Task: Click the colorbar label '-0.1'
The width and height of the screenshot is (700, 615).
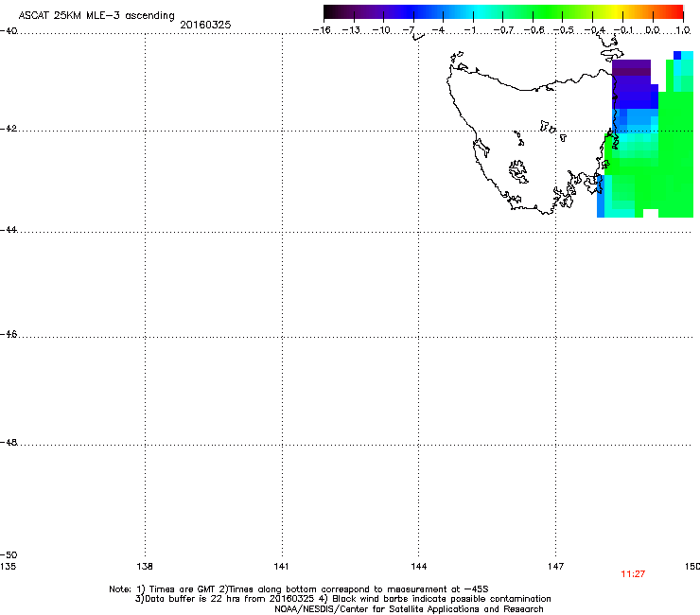Action: click(x=623, y=30)
